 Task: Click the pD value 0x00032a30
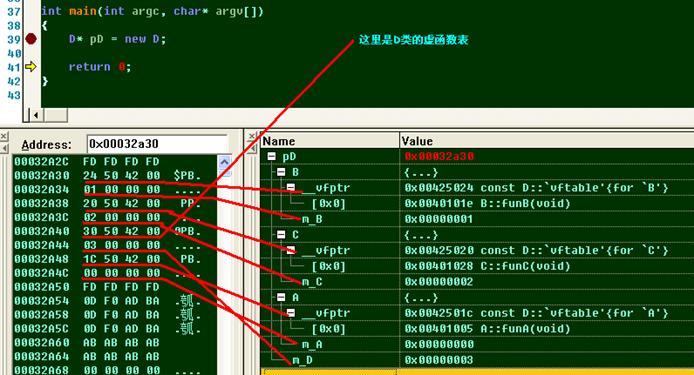click(x=439, y=156)
